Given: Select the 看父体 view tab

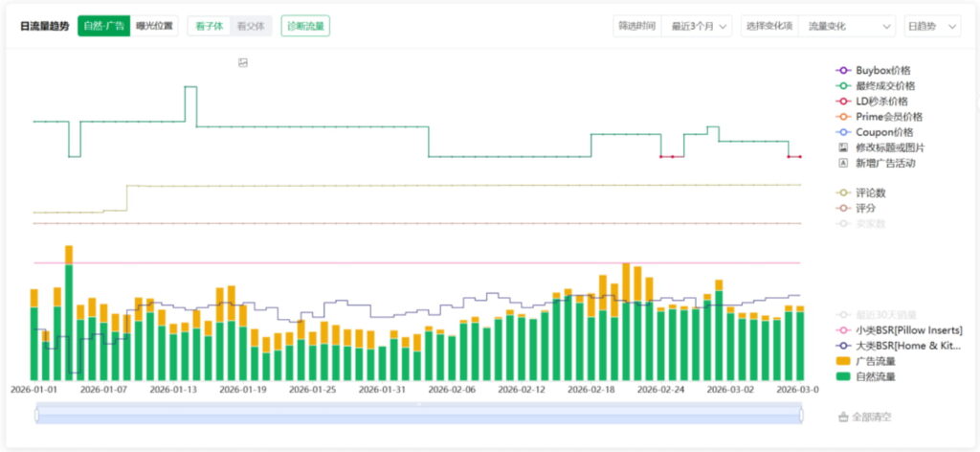Looking at the screenshot, I should click(251, 26).
